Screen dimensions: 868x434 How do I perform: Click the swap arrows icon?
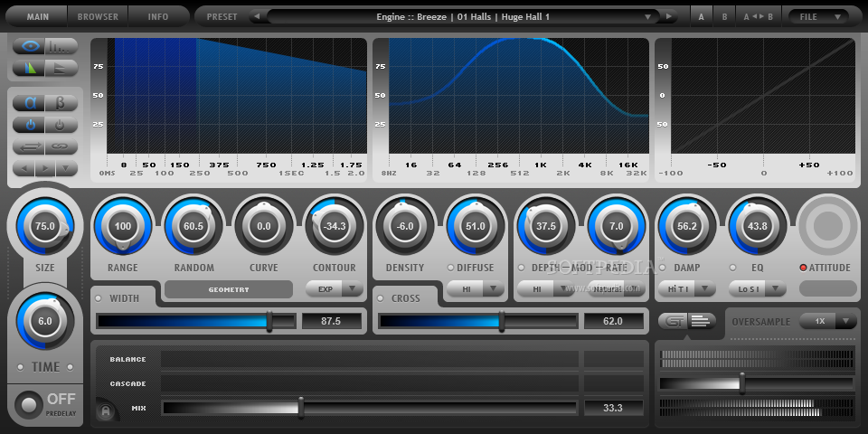click(x=29, y=146)
